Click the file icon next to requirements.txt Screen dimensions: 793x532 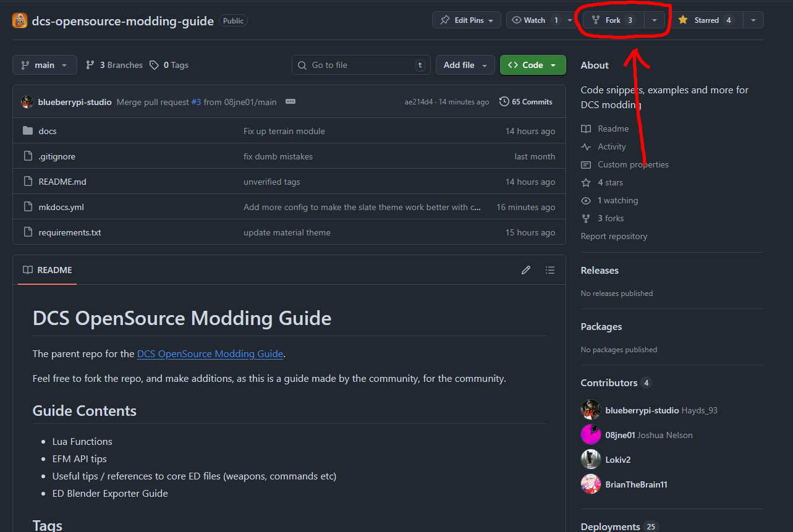pyautogui.click(x=27, y=232)
